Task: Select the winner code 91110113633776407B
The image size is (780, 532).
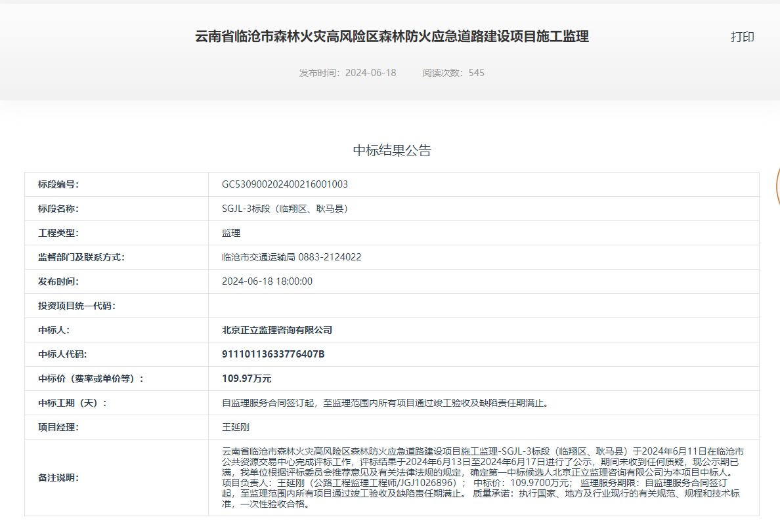Action: click(273, 354)
